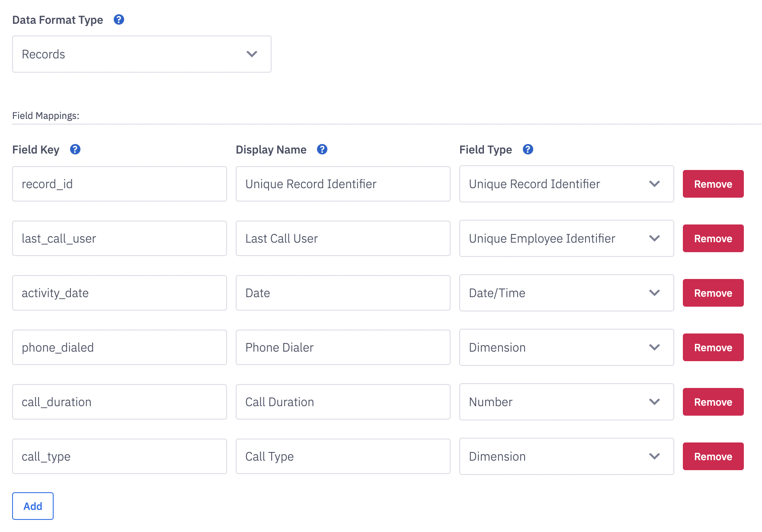This screenshot has height=532, width=762.
Task: Click the record_id field key input
Action: (119, 184)
